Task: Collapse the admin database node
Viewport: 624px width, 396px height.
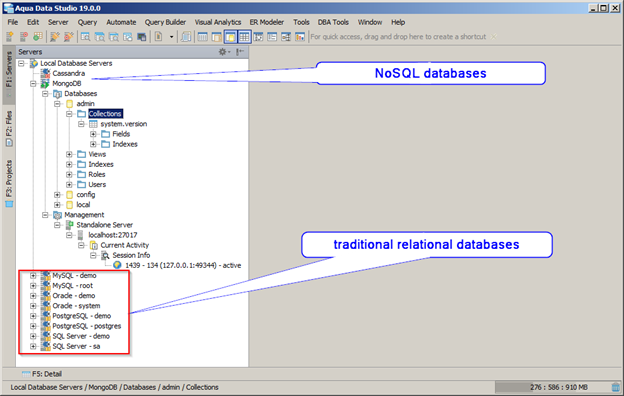Action: tap(57, 104)
